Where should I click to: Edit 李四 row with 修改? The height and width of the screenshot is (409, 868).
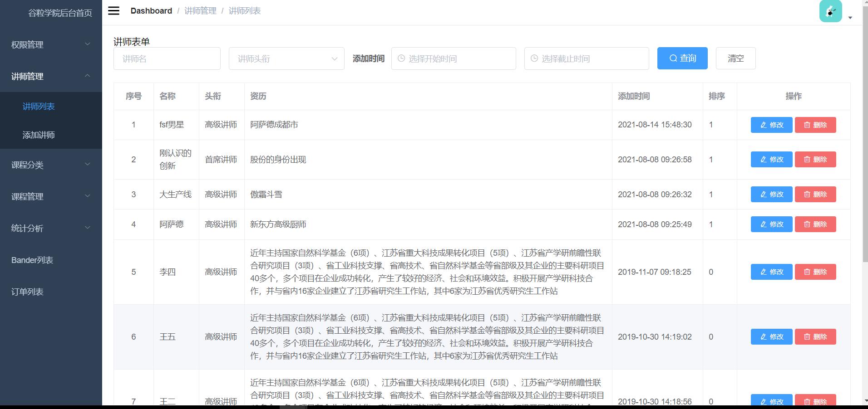click(x=771, y=272)
